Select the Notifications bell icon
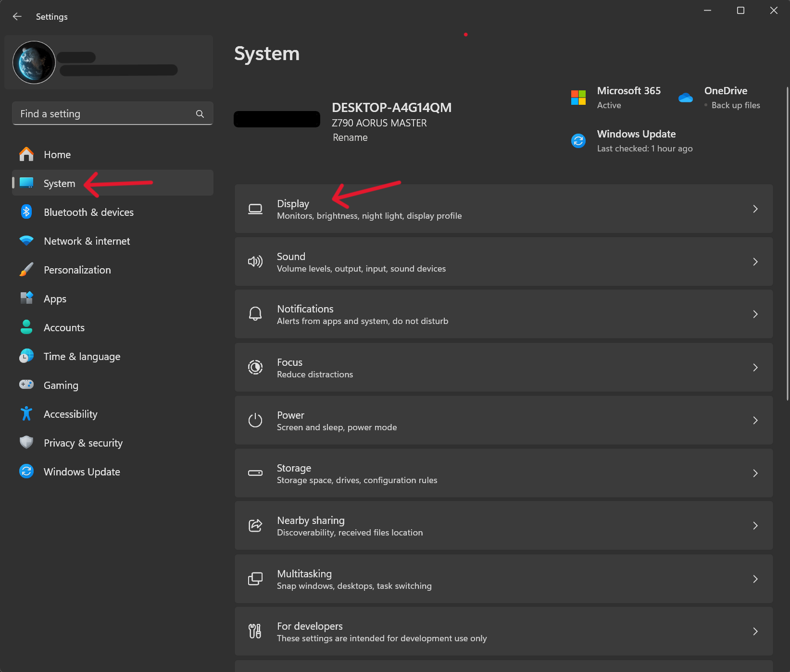This screenshot has width=790, height=672. (x=255, y=314)
